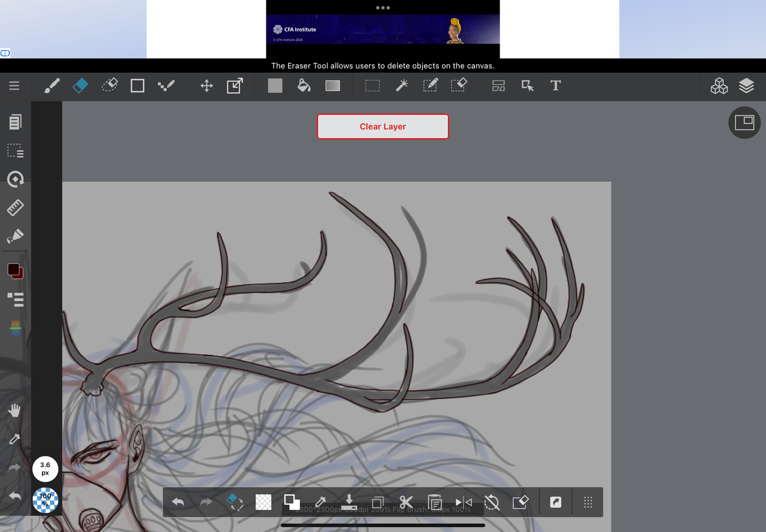Tap the 100% opacity control

(x=45, y=500)
